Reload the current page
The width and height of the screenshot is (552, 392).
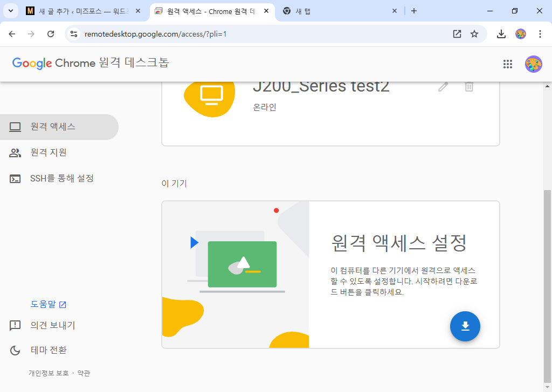tap(51, 34)
